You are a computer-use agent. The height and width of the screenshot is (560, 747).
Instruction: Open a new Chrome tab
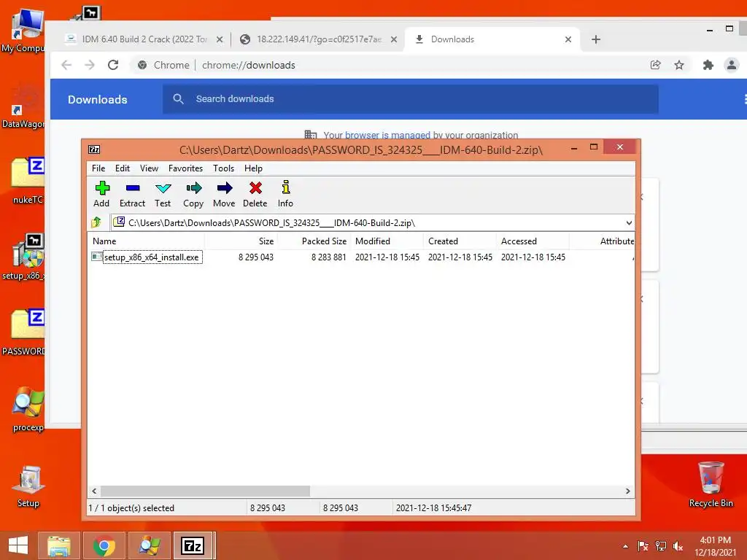coord(595,39)
